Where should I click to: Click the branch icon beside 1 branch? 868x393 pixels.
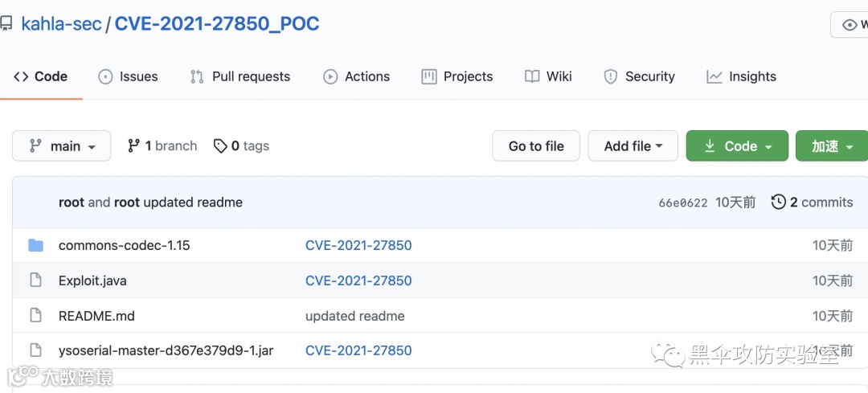click(x=134, y=146)
